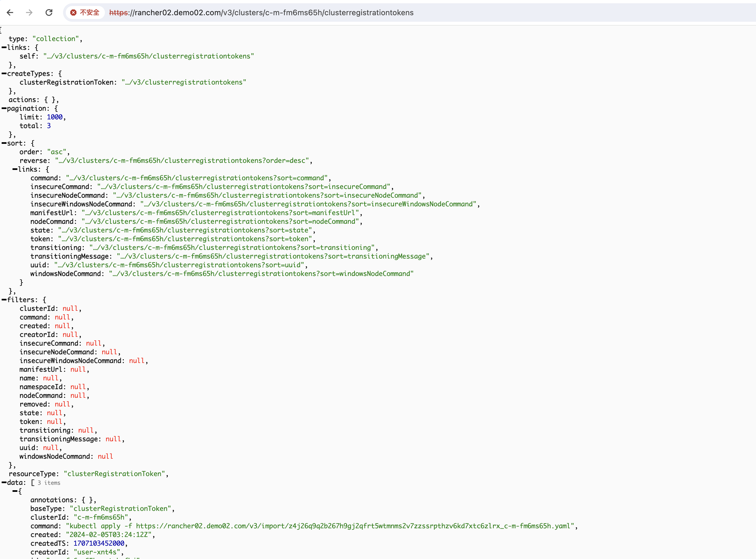The width and height of the screenshot is (756, 559).
Task: Open the sort=transitioning link
Action: point(232,248)
